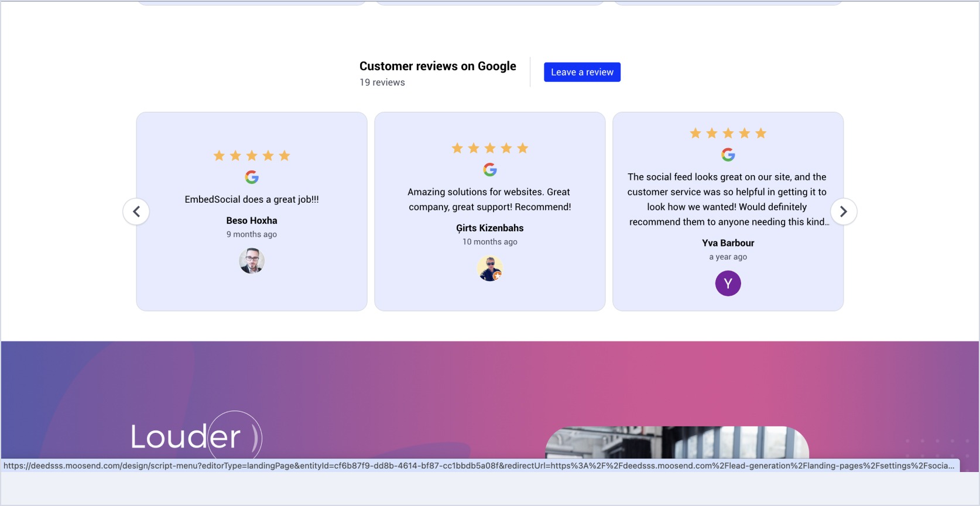
Task: Click the reviewer name Yva Barbour
Action: (728, 242)
